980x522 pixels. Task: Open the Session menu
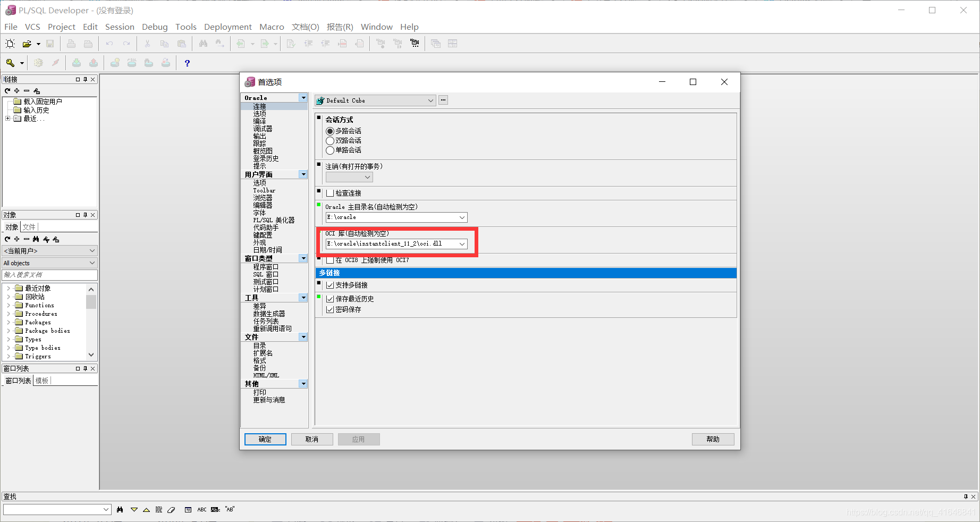pyautogui.click(x=120, y=27)
